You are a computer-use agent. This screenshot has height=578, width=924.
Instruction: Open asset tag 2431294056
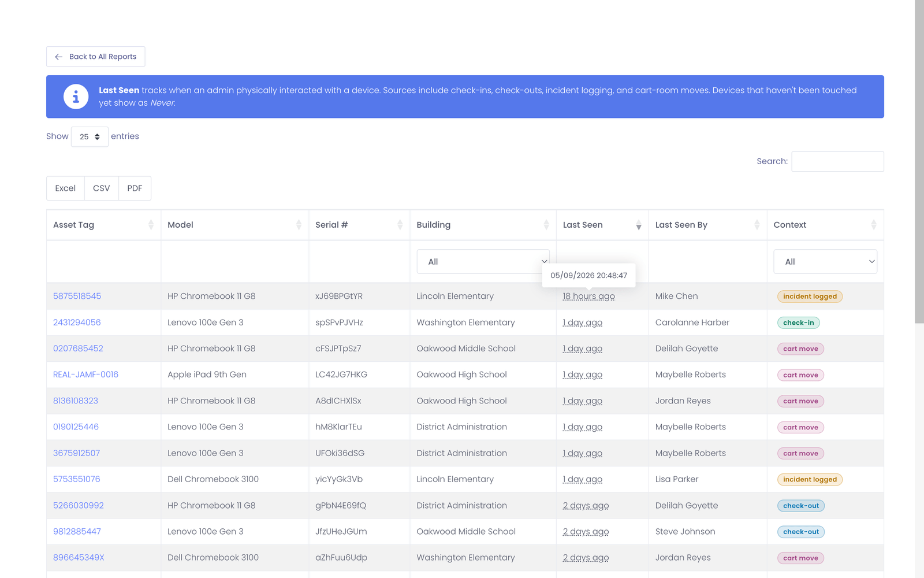tap(77, 323)
